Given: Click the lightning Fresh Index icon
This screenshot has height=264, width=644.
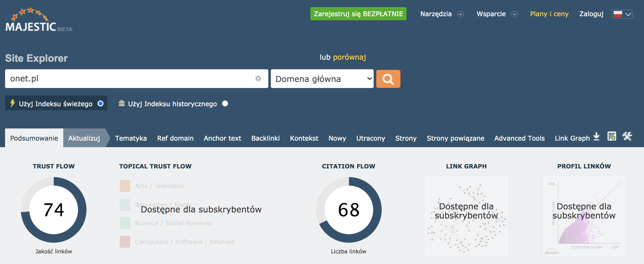Looking at the screenshot, I should (x=12, y=103).
